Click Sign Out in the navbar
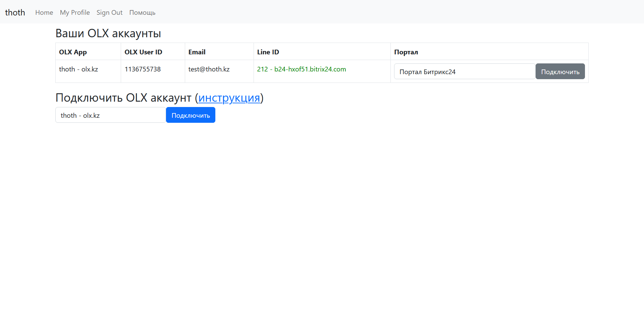The image size is (644, 314). click(x=109, y=12)
